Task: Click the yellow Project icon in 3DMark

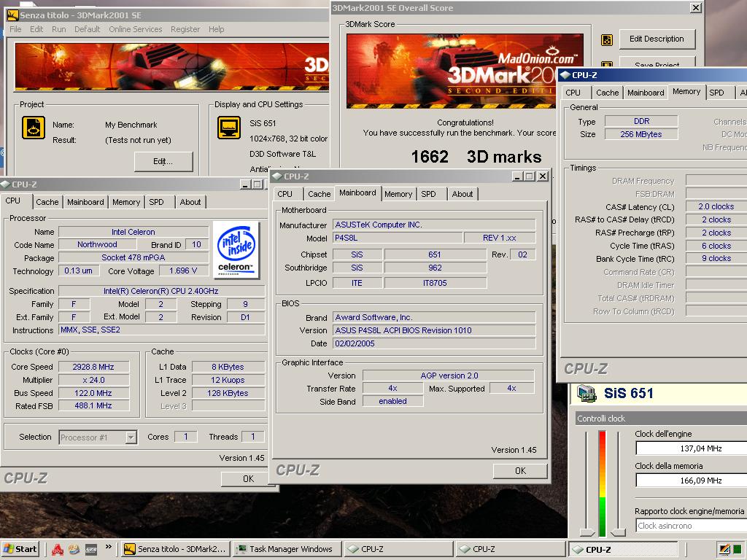Action: click(x=34, y=128)
